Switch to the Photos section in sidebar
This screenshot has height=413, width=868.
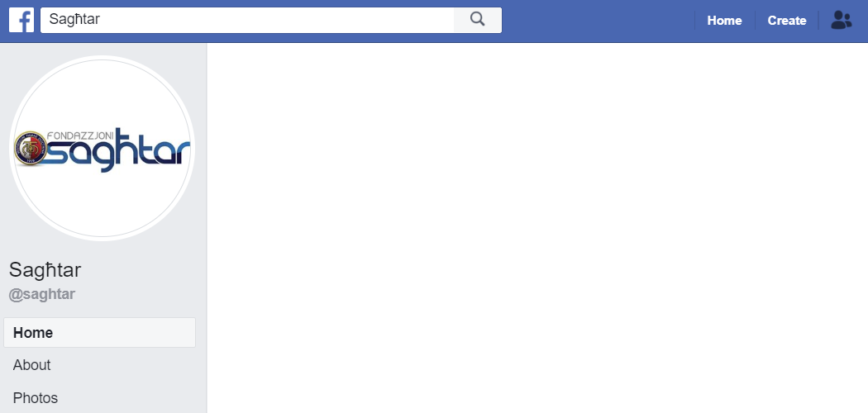coord(36,398)
